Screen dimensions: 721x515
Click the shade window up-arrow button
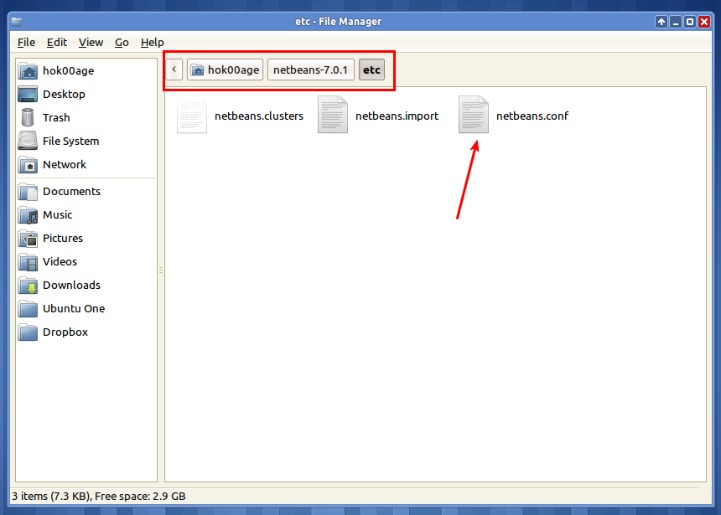point(661,21)
